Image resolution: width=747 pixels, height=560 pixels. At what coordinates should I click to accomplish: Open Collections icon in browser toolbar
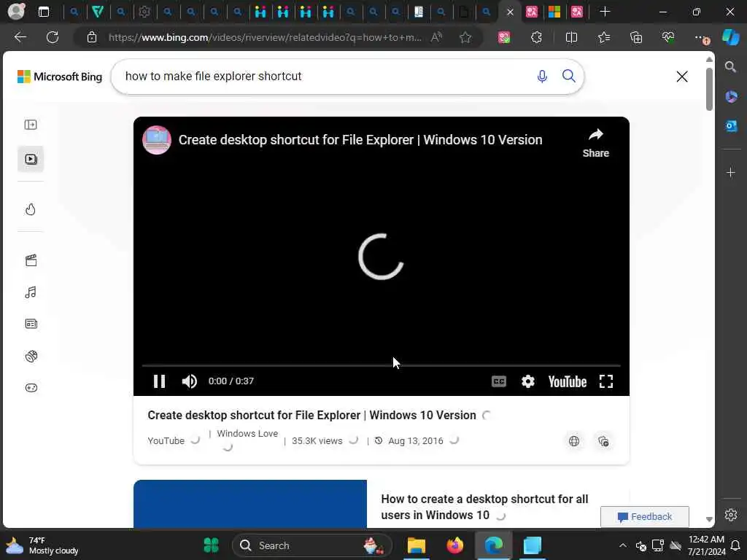[x=636, y=37]
